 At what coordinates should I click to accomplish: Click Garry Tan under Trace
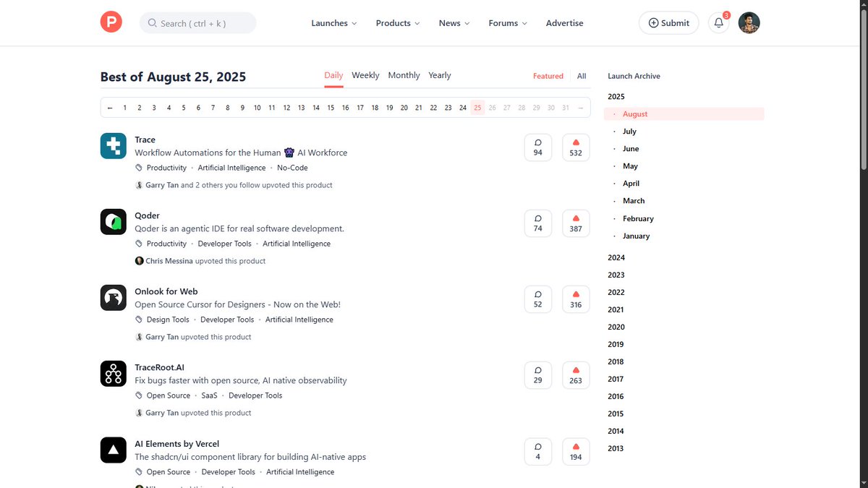click(162, 185)
